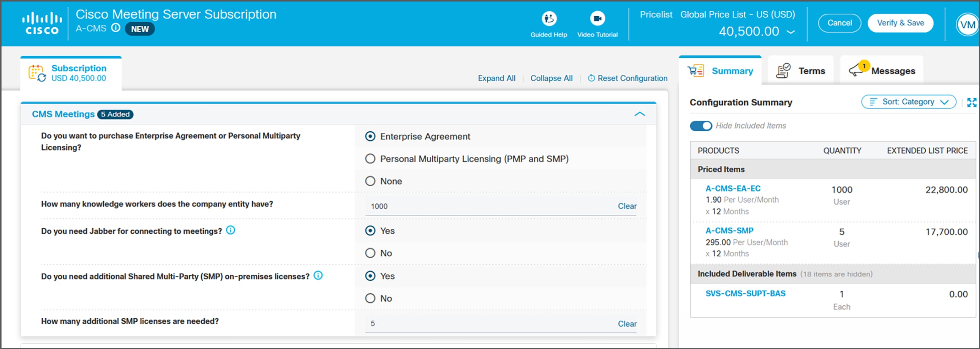Image resolution: width=980 pixels, height=349 pixels.
Task: Click EXTENDED LIST PRICE column header
Action: pyautogui.click(x=927, y=151)
